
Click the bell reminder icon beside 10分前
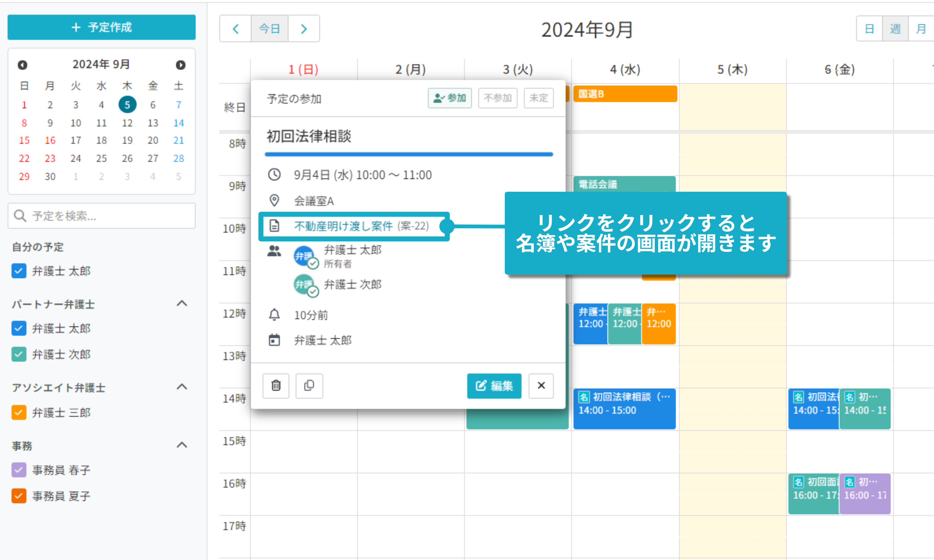tap(274, 315)
